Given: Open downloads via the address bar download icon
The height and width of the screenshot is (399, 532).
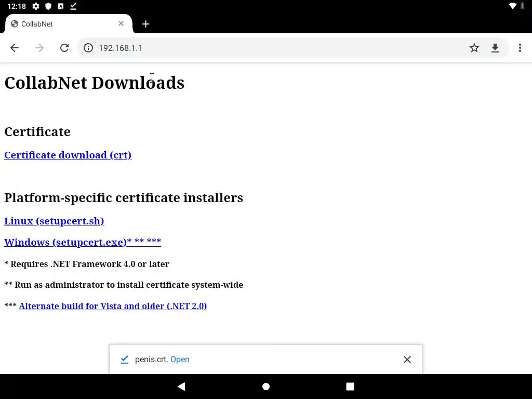Looking at the screenshot, I should pos(495,48).
